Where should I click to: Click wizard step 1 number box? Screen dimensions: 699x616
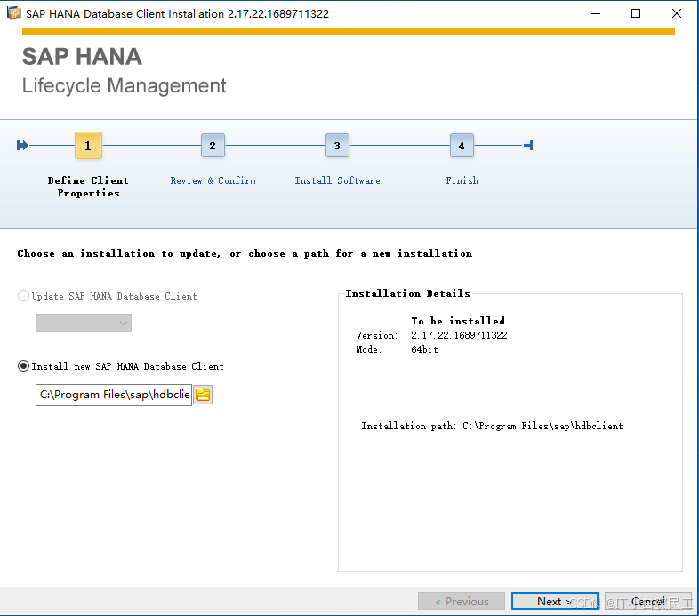click(x=88, y=145)
